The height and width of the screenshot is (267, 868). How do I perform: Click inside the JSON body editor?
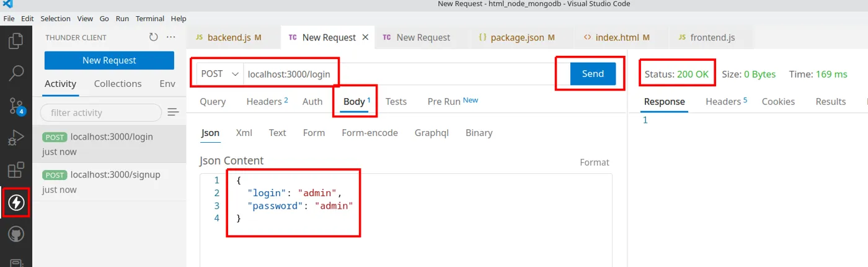click(x=405, y=220)
